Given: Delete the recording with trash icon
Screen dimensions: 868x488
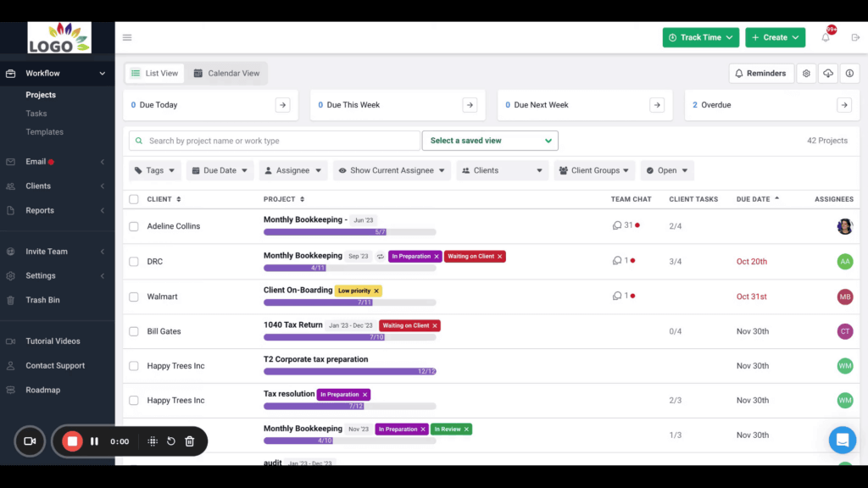Looking at the screenshot, I should (190, 441).
